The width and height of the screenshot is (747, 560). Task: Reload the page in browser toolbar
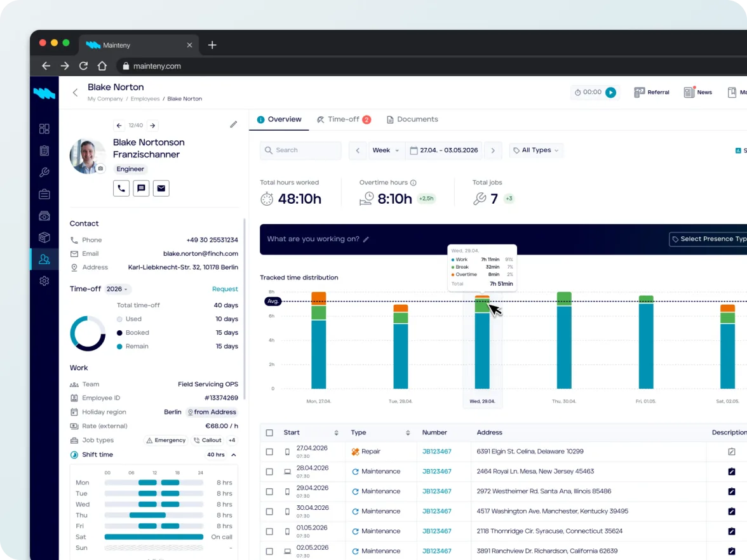click(83, 66)
